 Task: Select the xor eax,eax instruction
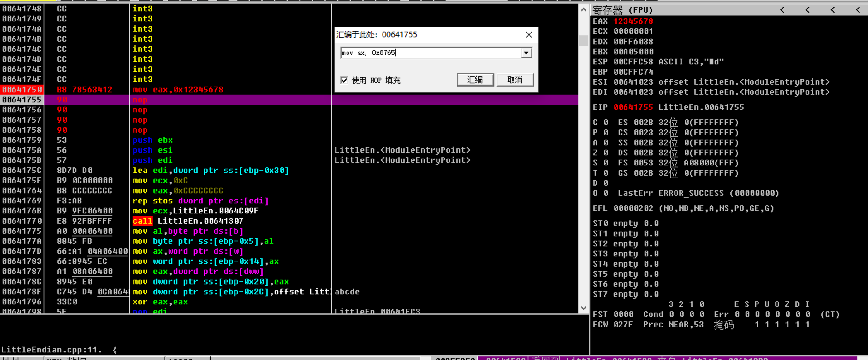point(160,302)
